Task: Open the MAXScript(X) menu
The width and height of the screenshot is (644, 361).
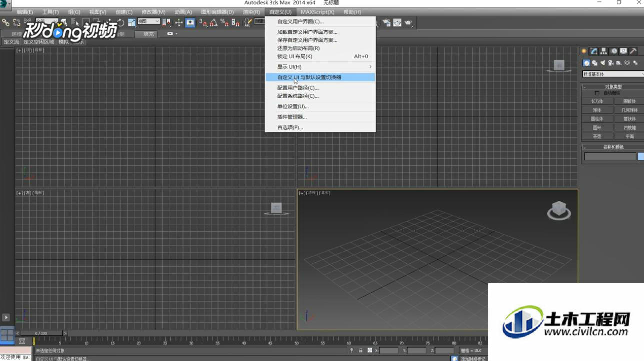Action: 318,12
